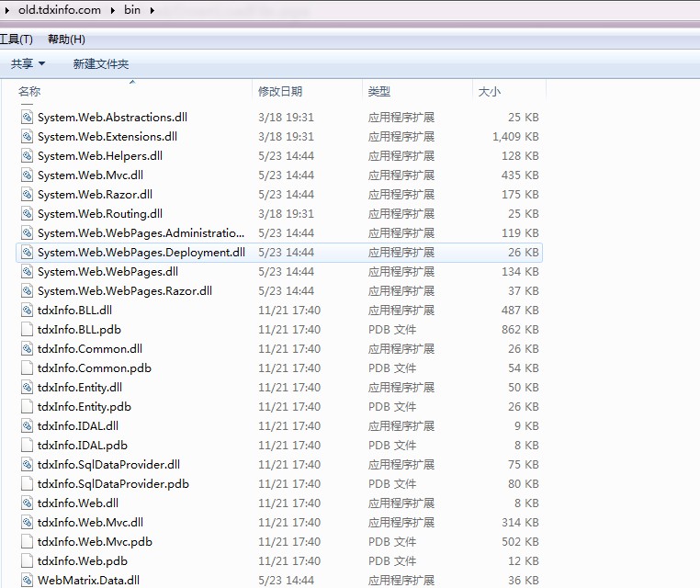700x588 pixels.
Task: Click the tdxInfo.Web.Mvc.pdb file icon
Action: click(x=28, y=541)
